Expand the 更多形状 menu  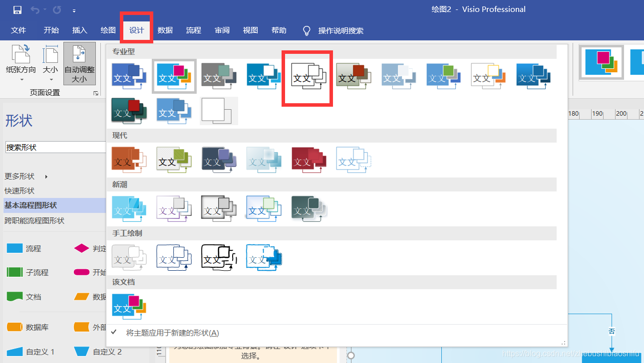(x=20, y=176)
